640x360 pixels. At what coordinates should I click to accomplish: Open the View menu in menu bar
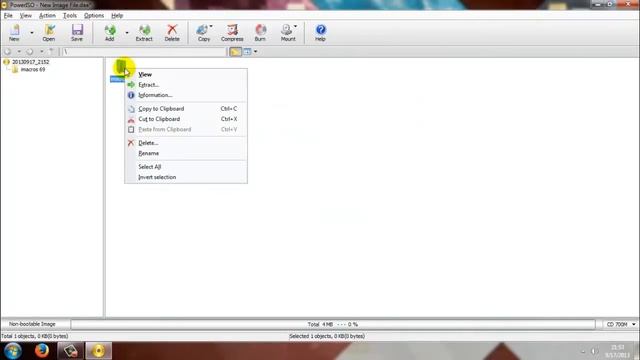[26, 16]
